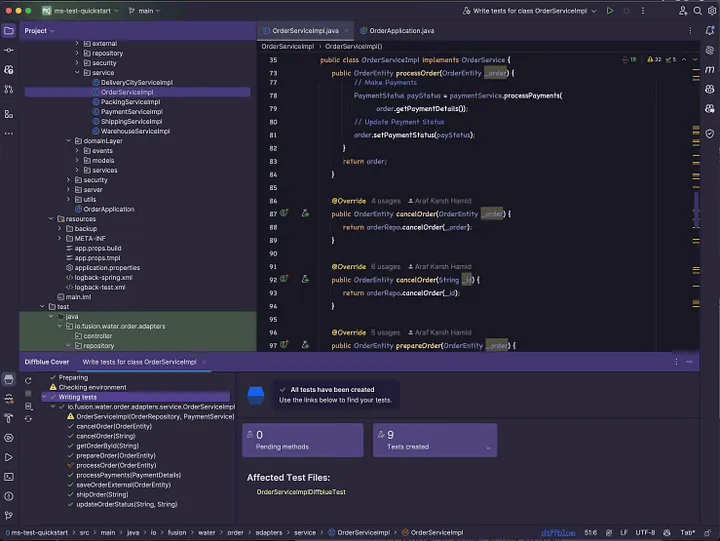Open the Git tool window icon

9,514
